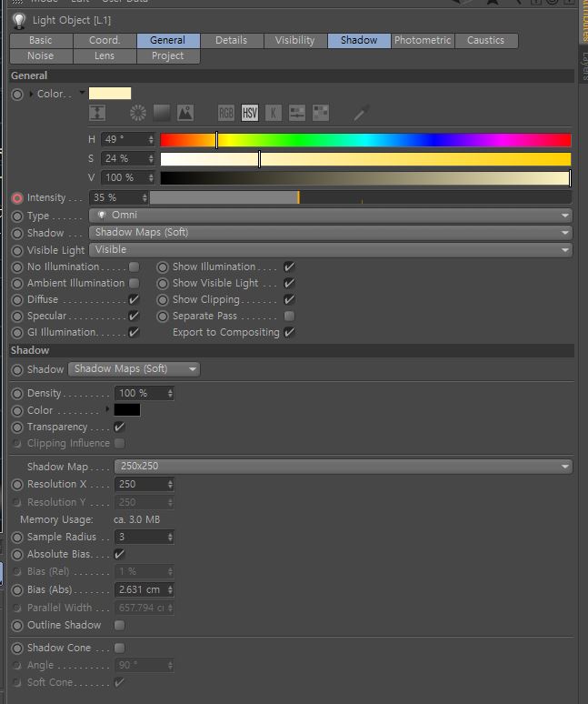Toggle GI Illumination checkbox
Viewport: 588px width, 704px height.
coord(134,332)
